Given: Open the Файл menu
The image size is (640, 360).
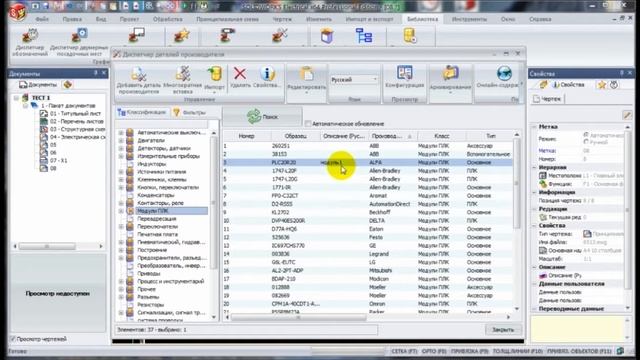Looking at the screenshot, I should coord(42,19).
